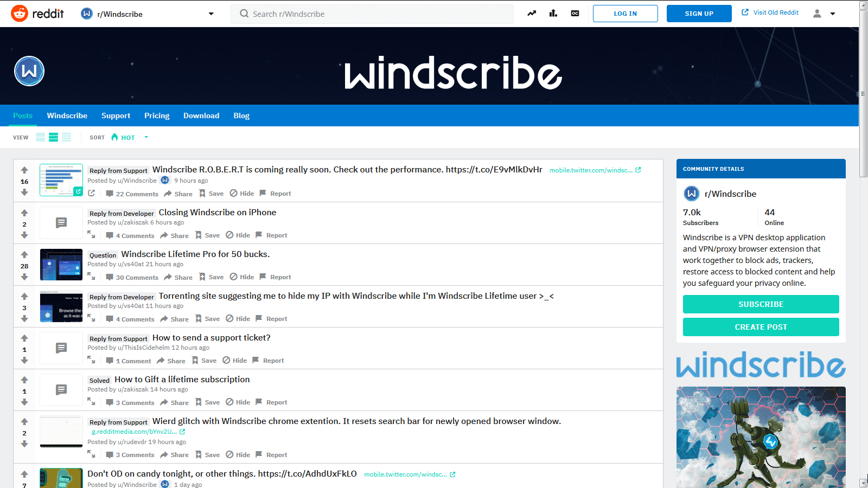
Task: Downvote the R.O.B.E.R.T performance post
Action: pos(24,192)
